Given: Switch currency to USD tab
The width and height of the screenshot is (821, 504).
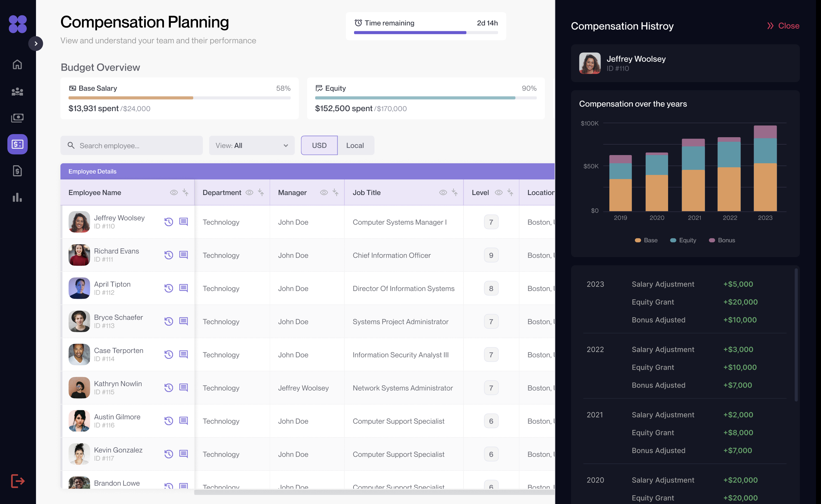Looking at the screenshot, I should (x=319, y=145).
